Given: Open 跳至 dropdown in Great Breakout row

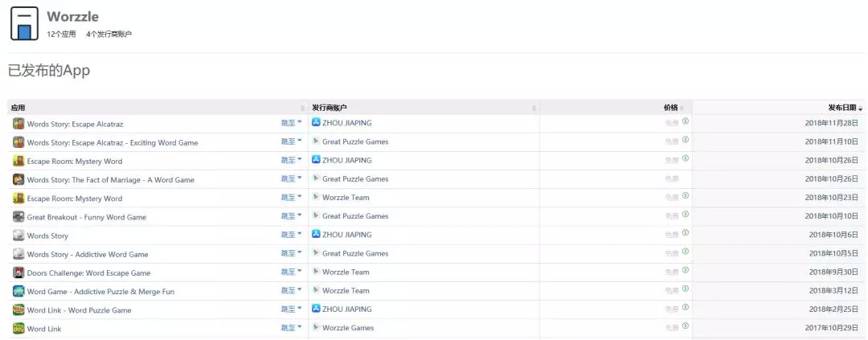Looking at the screenshot, I should [x=291, y=216].
